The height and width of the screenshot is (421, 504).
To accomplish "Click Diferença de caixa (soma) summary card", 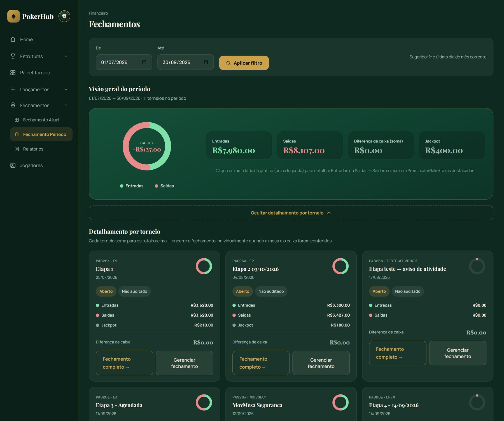I will point(381,145).
